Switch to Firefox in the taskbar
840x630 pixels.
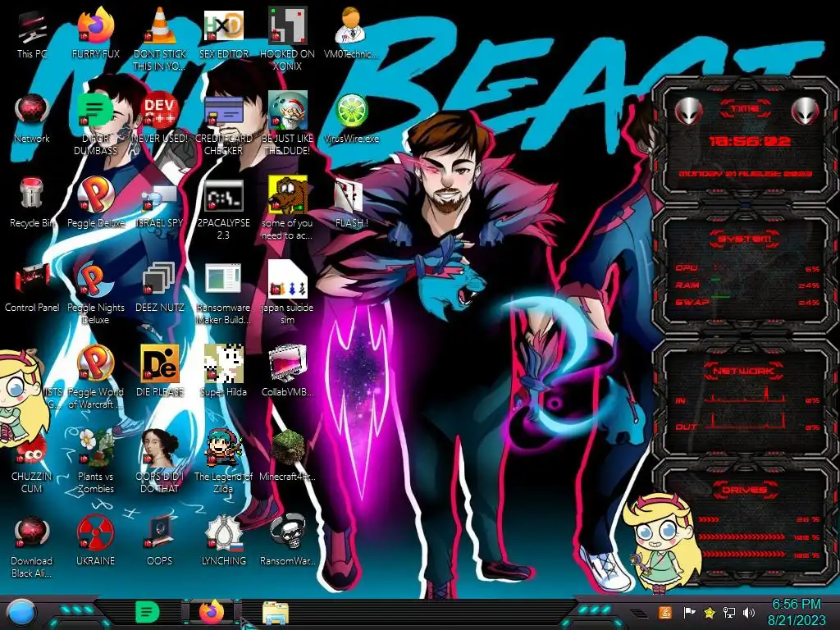tap(212, 612)
